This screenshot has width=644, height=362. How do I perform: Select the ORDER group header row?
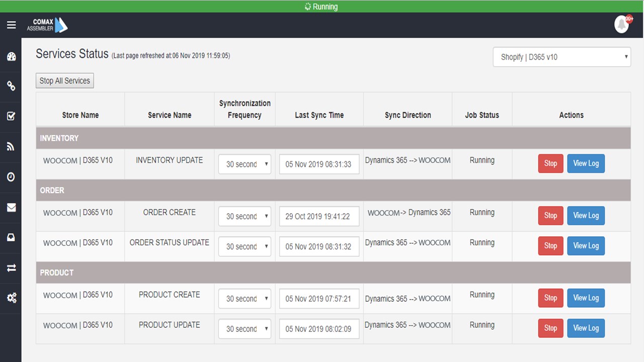click(333, 190)
